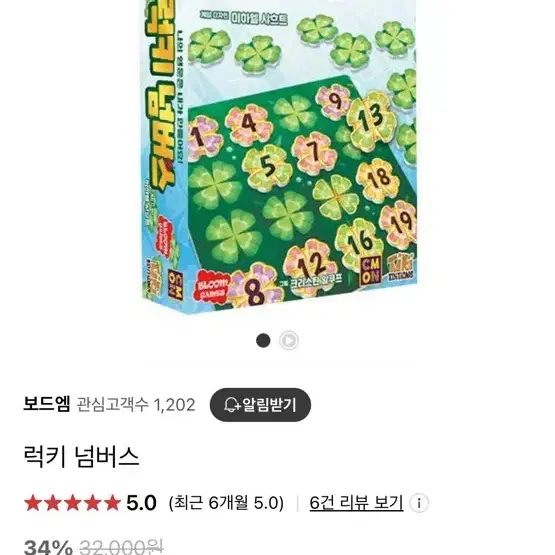Tap the bell icon inside 알림받기
Screen dimensions: 555x555
point(232,405)
